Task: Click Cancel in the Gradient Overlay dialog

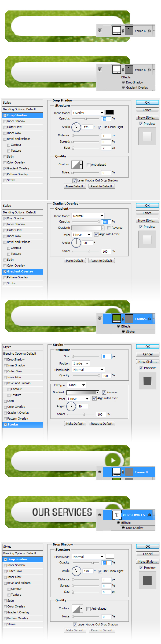Action: point(147,213)
